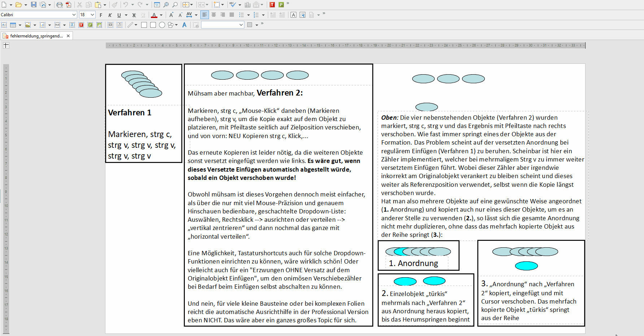Viewport: 644px width, 336px height.
Task: Decrease font size with the A minus icon
Action: coord(180,15)
